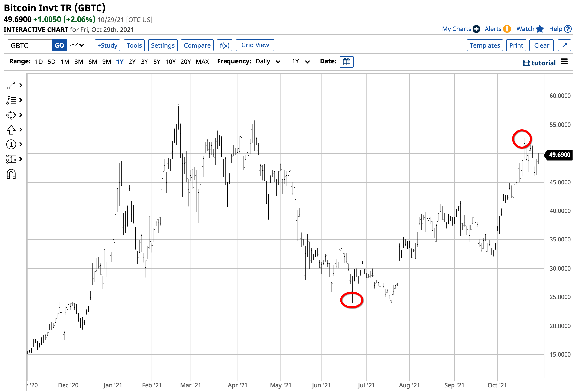Click the GO button
Screen dimensions: 583x392
(59, 45)
